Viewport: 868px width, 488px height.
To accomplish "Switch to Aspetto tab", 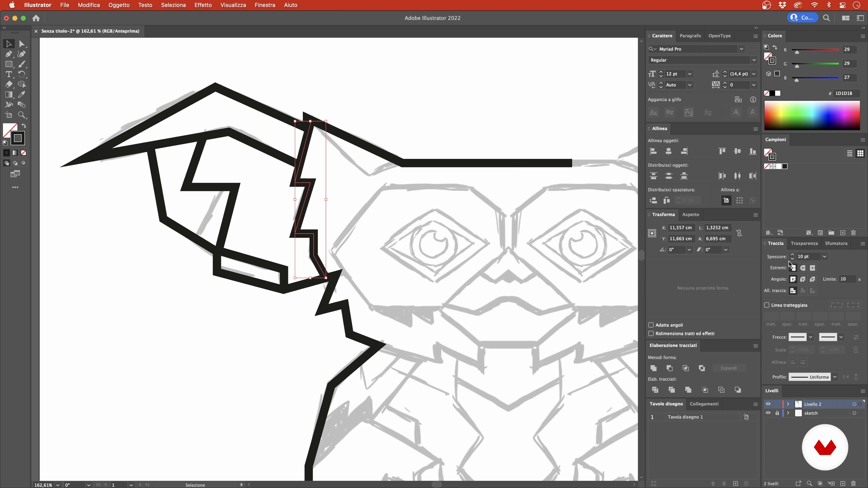I will pyautogui.click(x=690, y=215).
